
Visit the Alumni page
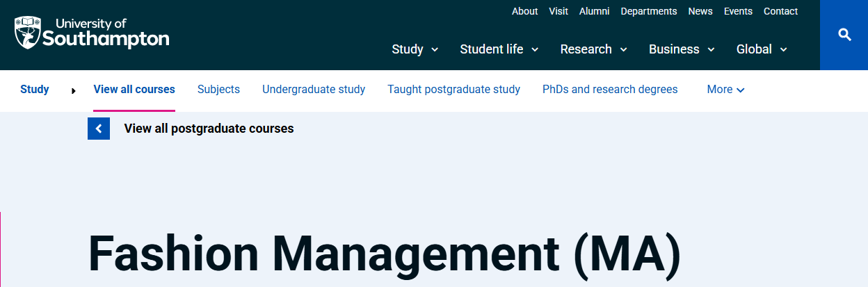point(594,11)
